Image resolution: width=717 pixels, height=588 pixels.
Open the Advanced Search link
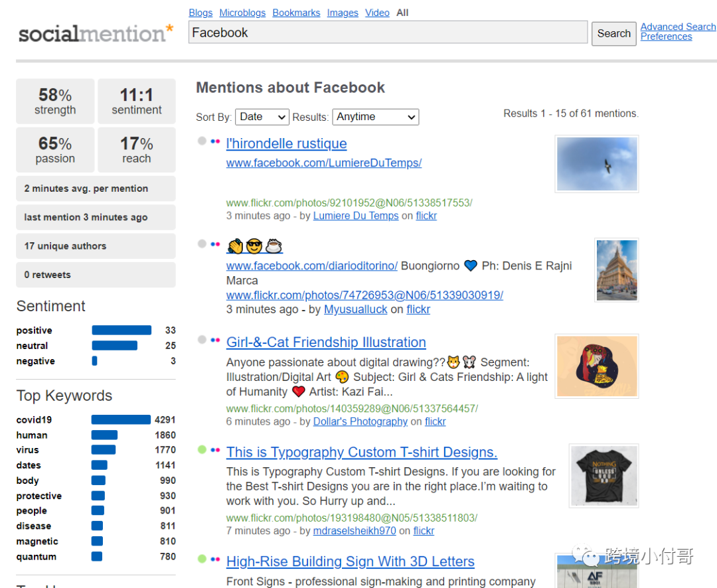(678, 27)
